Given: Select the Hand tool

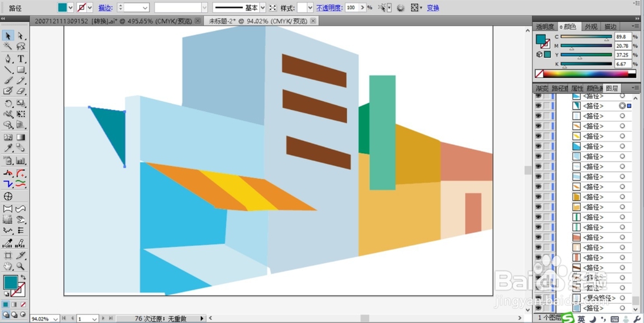Looking at the screenshot, I should point(8,266).
